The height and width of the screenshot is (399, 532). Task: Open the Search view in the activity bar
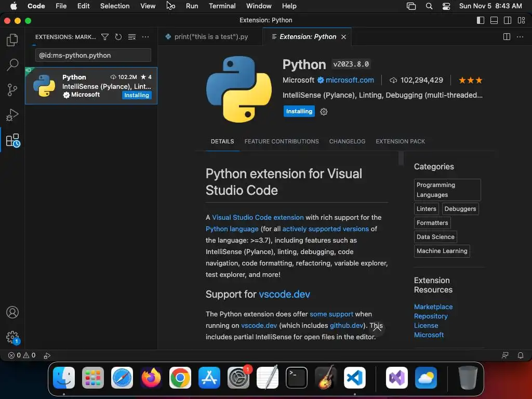12,64
